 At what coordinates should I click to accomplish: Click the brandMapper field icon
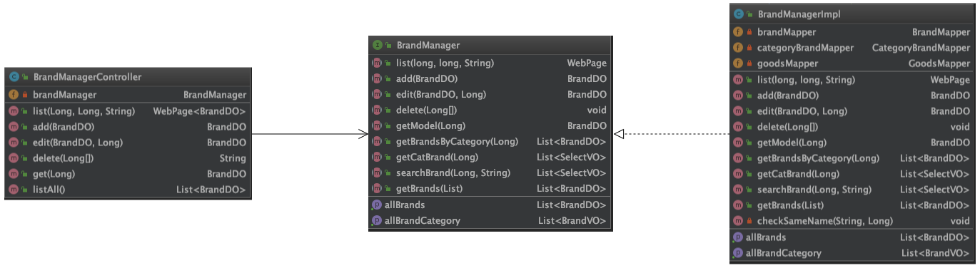point(739,32)
